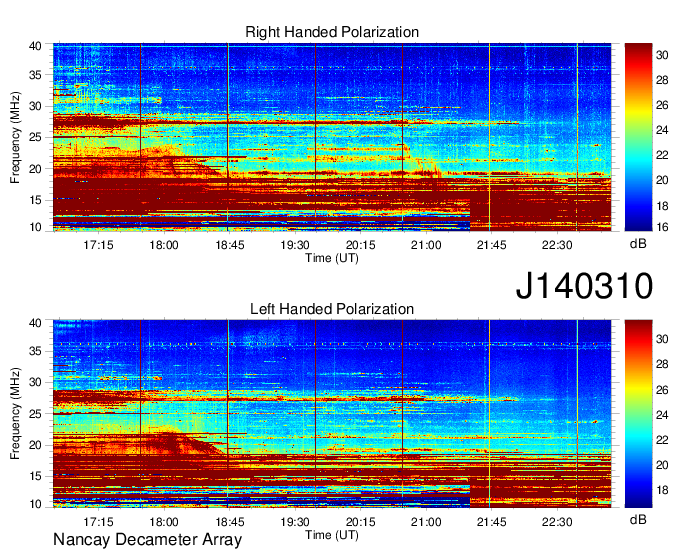Click the 20 value on left-handed colorbar

(x=662, y=465)
